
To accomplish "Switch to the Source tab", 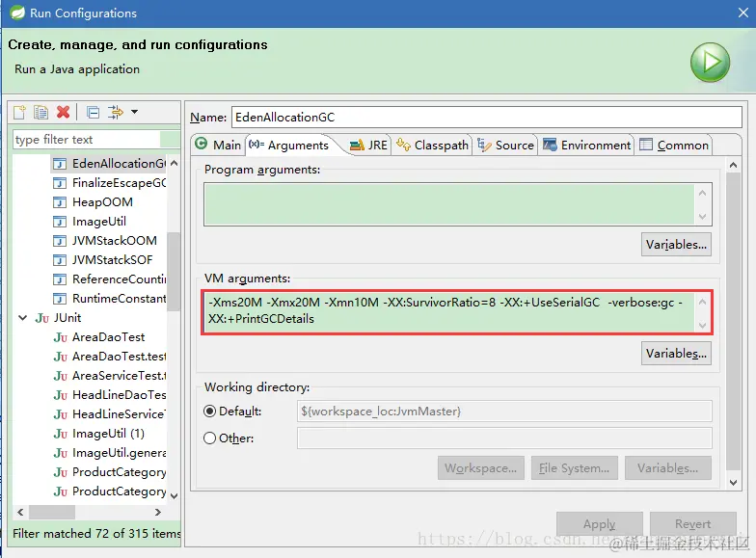I will tap(505, 145).
